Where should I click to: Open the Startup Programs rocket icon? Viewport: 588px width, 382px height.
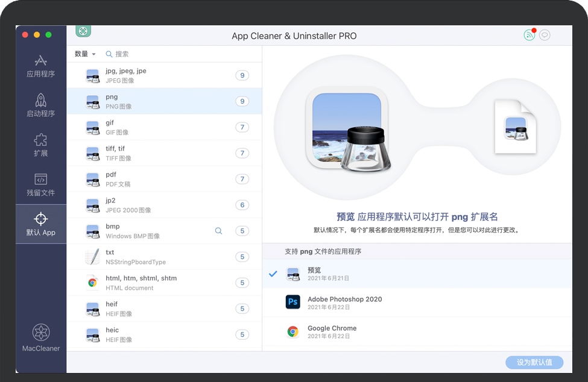pyautogui.click(x=40, y=105)
